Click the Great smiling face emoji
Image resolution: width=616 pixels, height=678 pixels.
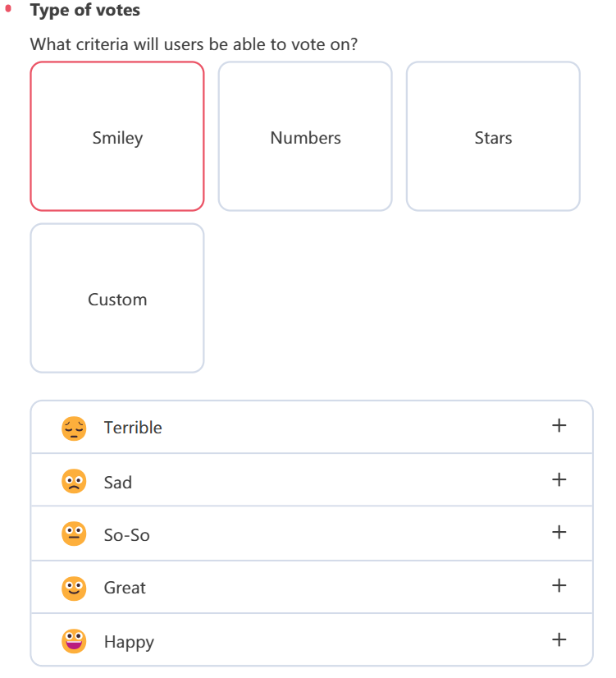click(x=74, y=588)
